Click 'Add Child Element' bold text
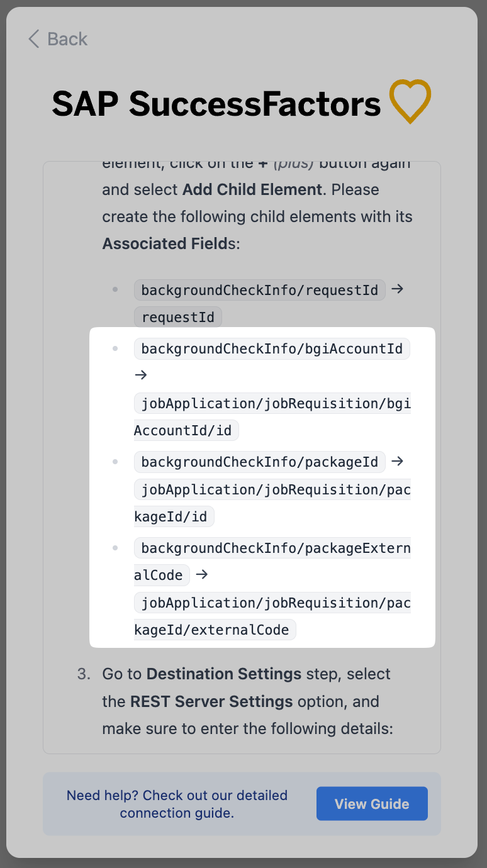The width and height of the screenshot is (487, 868). tap(252, 189)
